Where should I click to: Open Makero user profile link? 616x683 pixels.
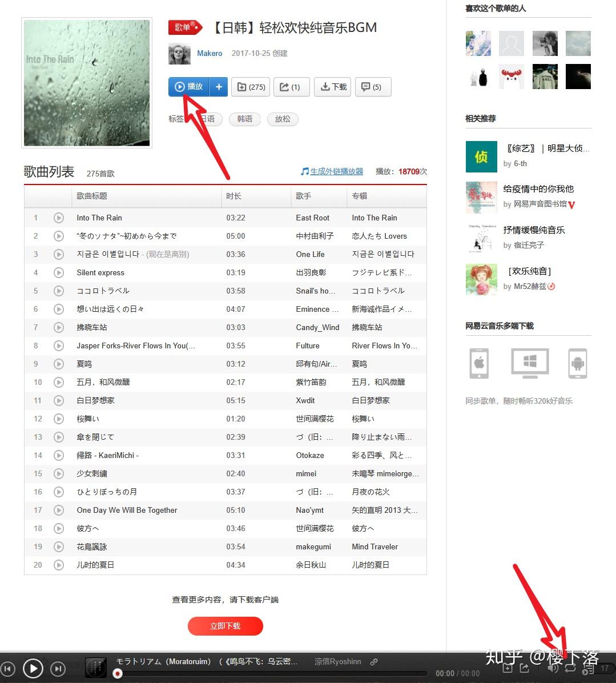pyautogui.click(x=210, y=53)
